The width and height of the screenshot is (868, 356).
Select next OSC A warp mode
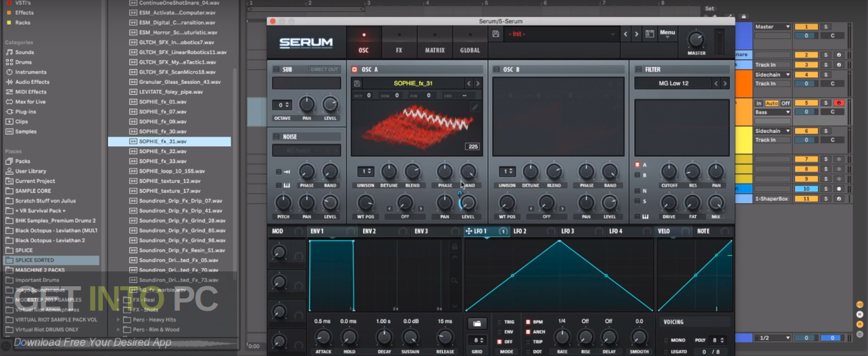pos(422,208)
